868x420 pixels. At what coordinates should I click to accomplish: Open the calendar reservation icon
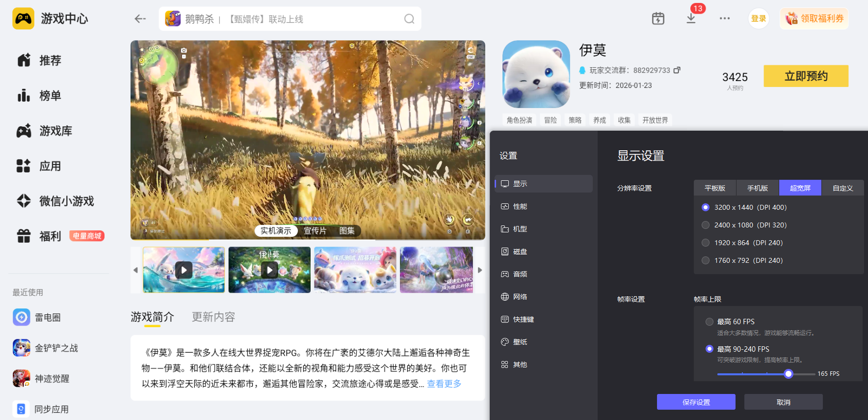[658, 19]
